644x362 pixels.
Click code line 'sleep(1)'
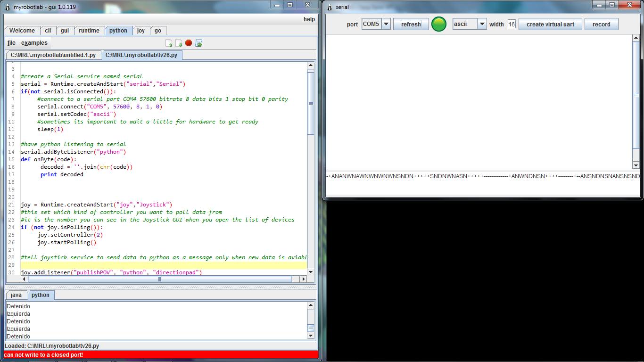50,129
